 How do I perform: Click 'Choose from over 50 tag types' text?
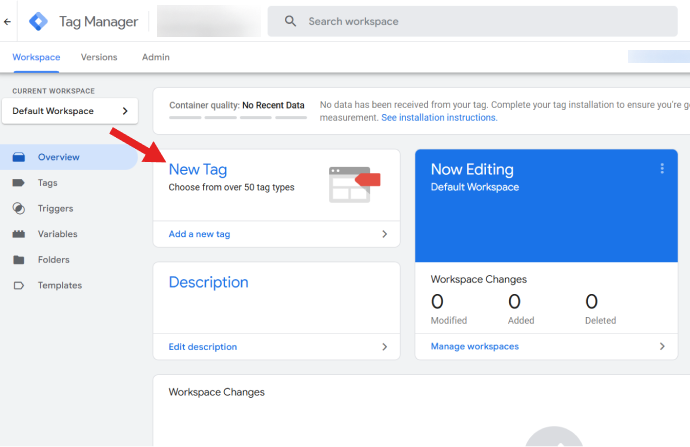[231, 187]
